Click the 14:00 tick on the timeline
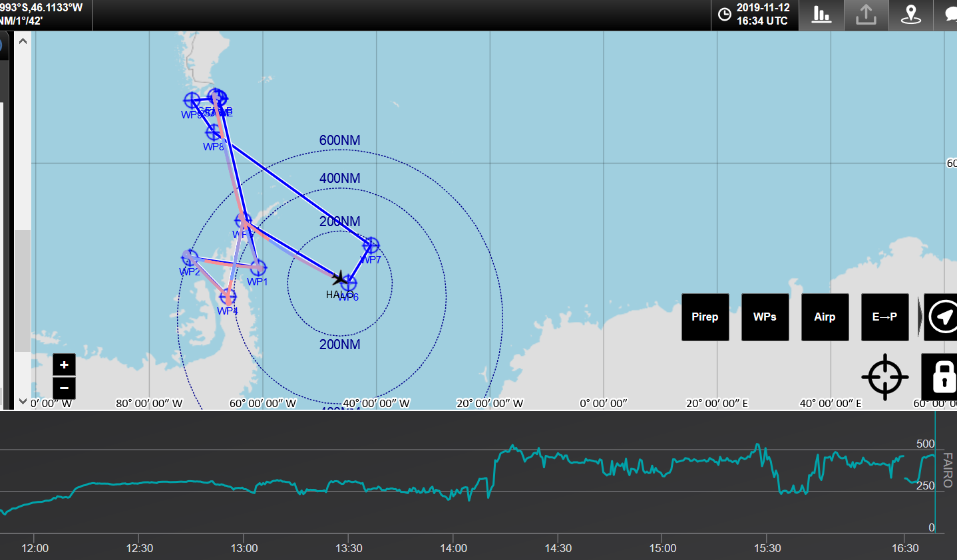This screenshot has height=560, width=957. pyautogui.click(x=453, y=548)
